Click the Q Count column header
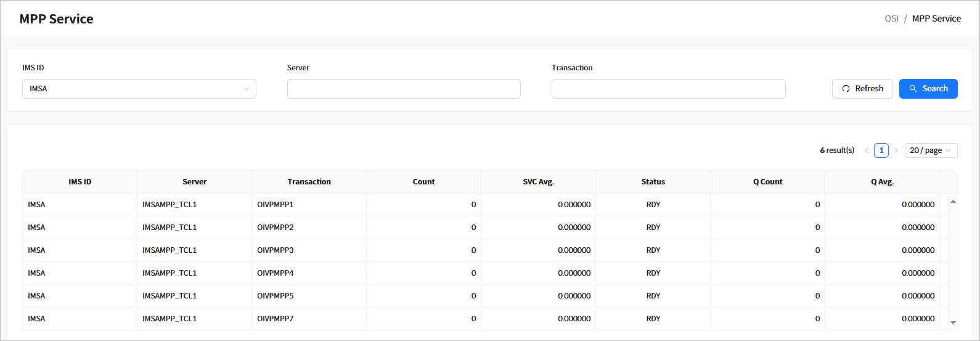 [767, 182]
